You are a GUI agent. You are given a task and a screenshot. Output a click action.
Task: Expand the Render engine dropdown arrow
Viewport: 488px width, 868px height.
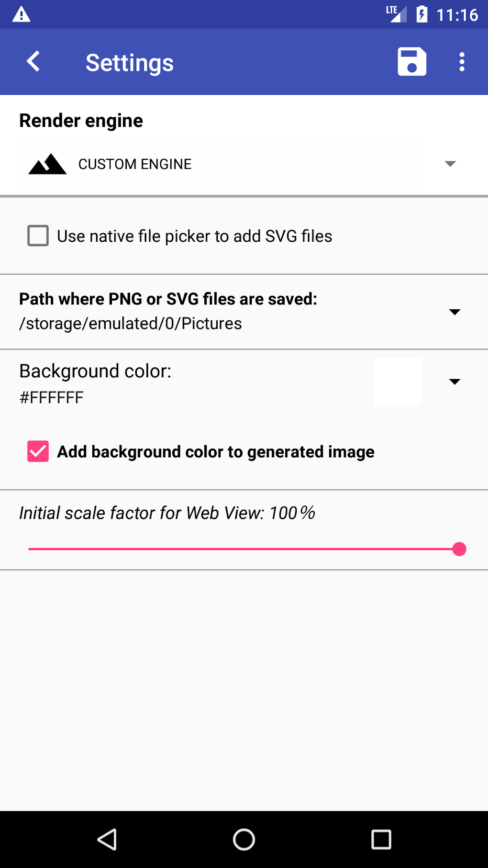pos(450,164)
